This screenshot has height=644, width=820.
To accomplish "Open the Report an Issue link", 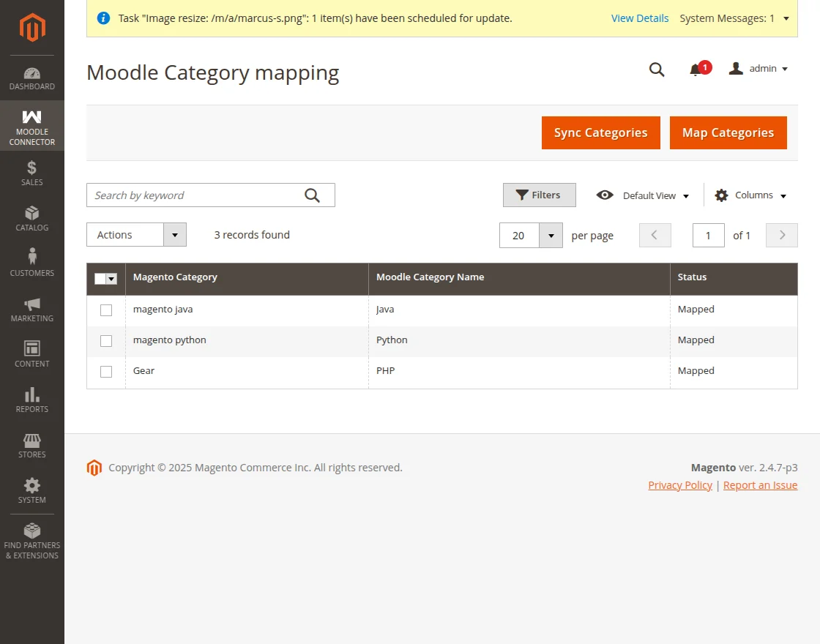I will [x=760, y=485].
